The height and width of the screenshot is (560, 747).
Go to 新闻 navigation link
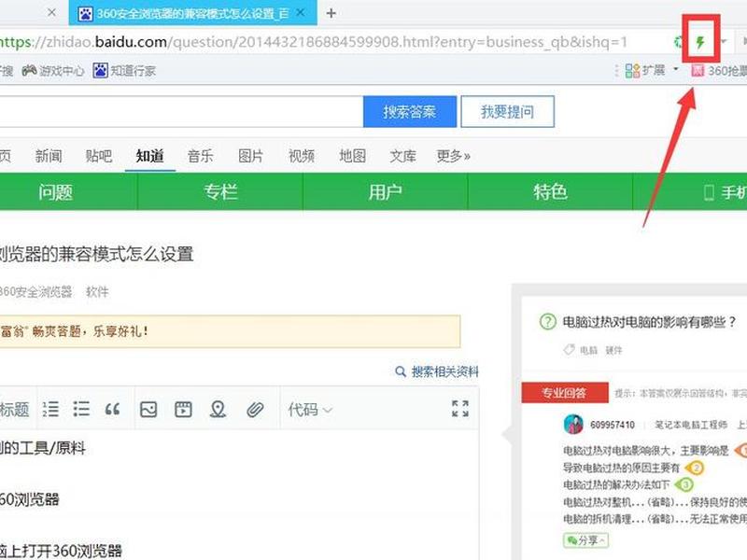(x=49, y=156)
